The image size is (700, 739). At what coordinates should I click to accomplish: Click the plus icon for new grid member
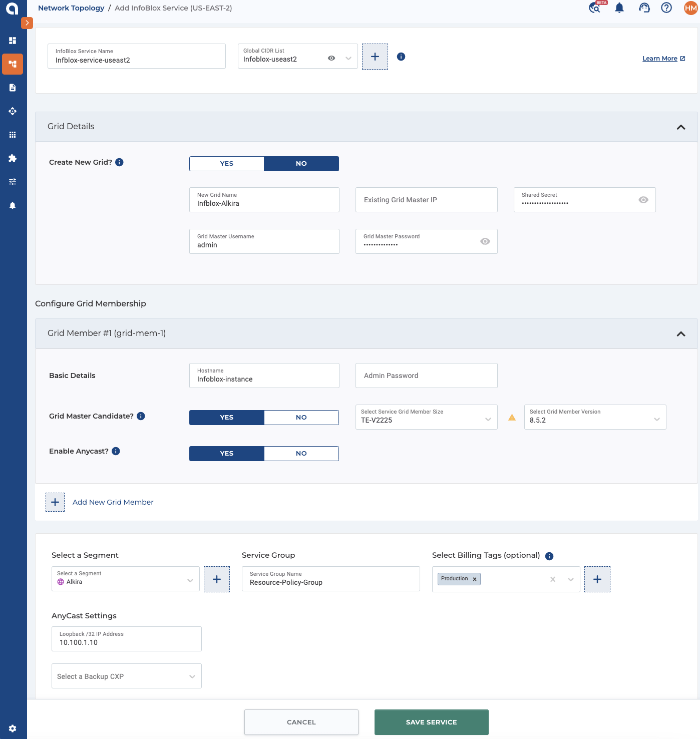tap(55, 502)
